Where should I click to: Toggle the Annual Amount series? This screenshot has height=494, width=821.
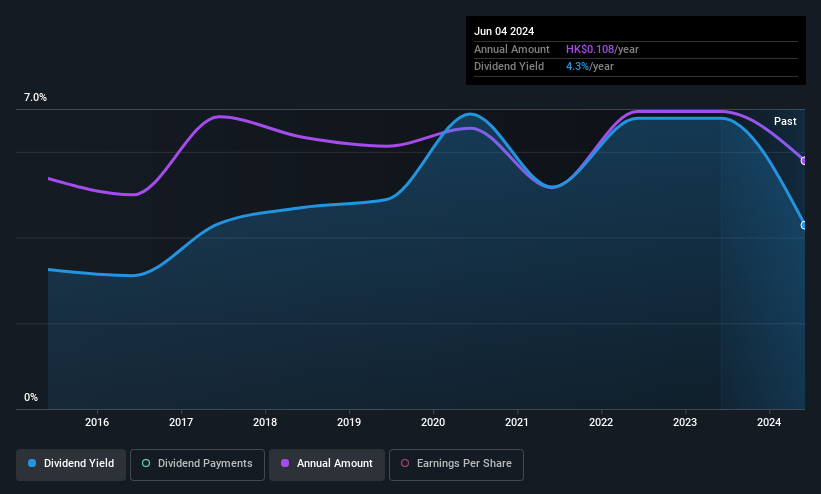(327, 464)
